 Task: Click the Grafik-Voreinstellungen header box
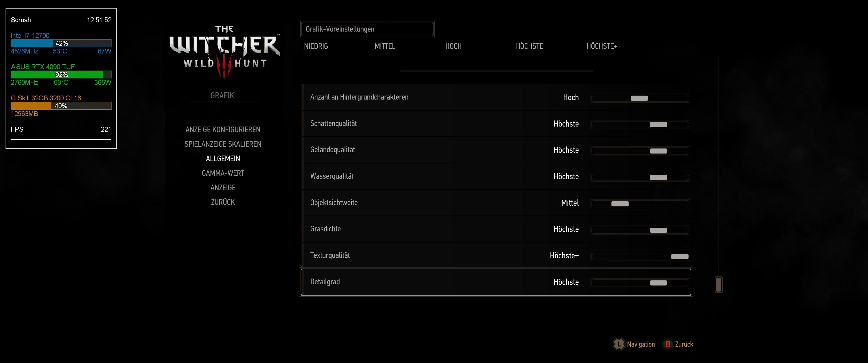point(367,29)
